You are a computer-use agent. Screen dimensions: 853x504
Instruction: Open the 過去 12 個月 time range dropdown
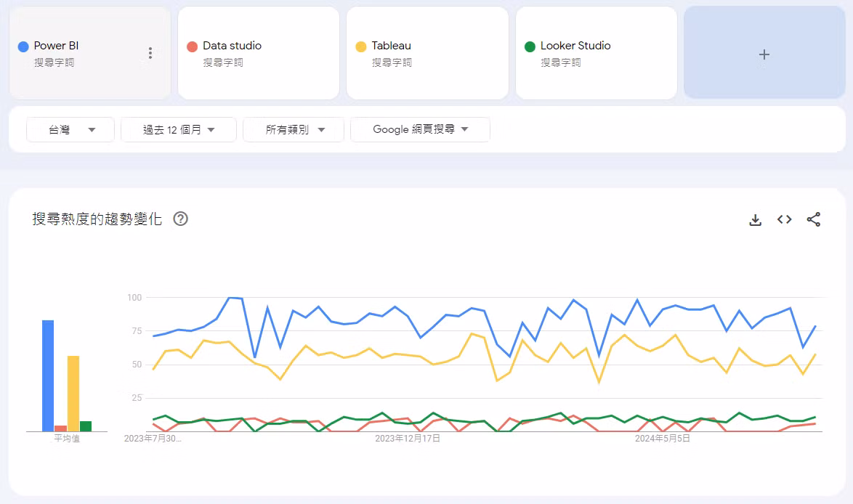coord(179,129)
